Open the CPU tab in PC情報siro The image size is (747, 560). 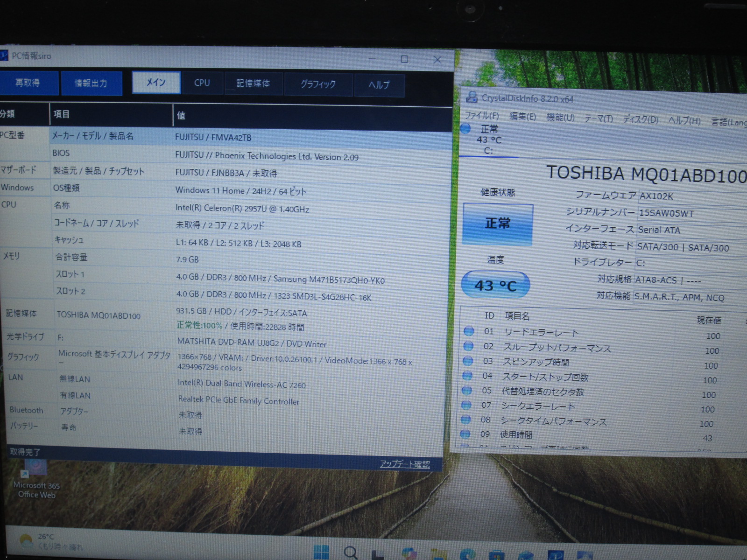click(202, 83)
